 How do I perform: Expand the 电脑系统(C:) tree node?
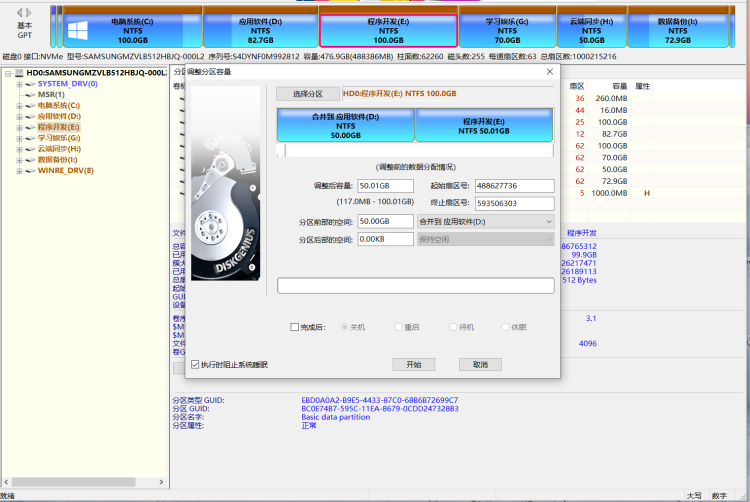pos(20,106)
